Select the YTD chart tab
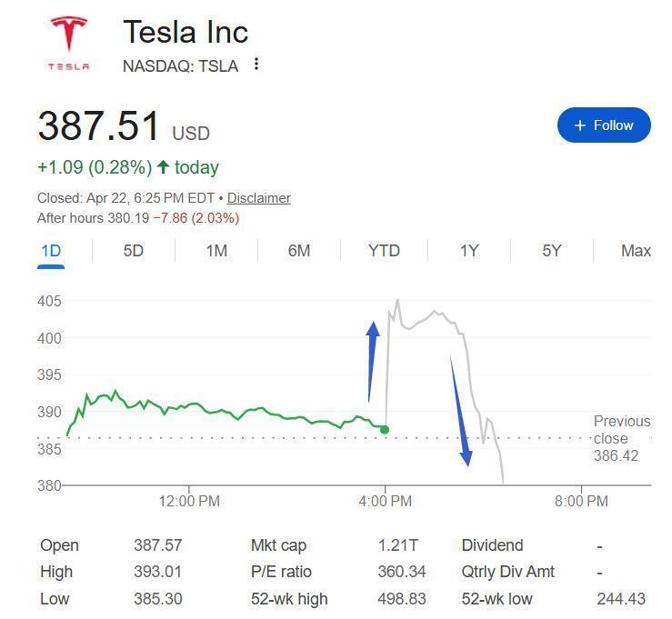The width and height of the screenshot is (672, 619). pos(384,251)
